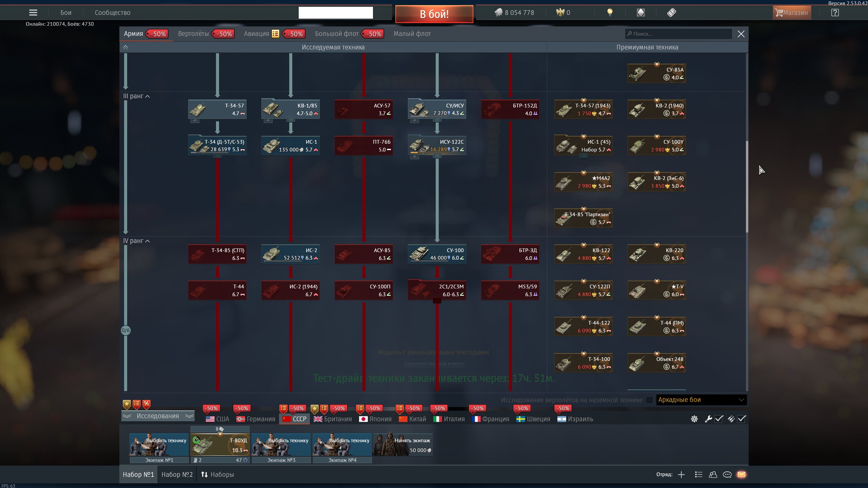Add squad member with plus icon
Viewport: 868px width, 488px height.
(681, 474)
